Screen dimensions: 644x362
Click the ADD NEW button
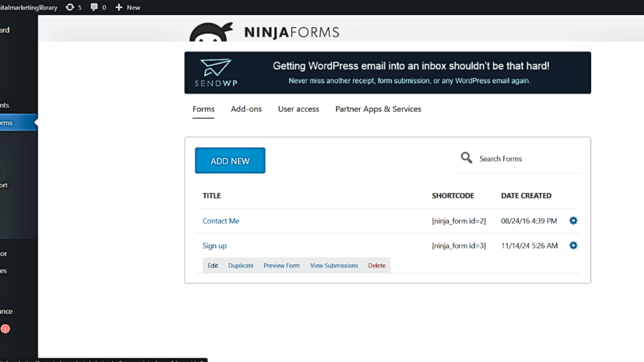pos(230,160)
